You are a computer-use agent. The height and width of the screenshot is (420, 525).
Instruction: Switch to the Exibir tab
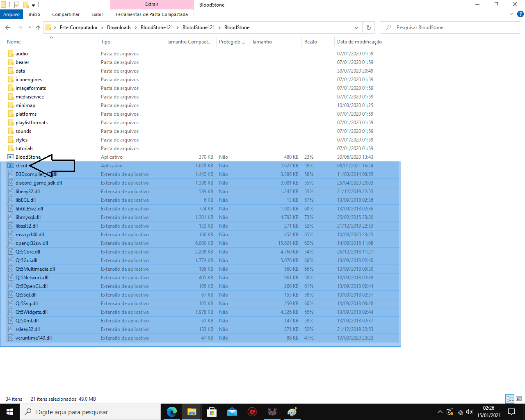(x=97, y=14)
